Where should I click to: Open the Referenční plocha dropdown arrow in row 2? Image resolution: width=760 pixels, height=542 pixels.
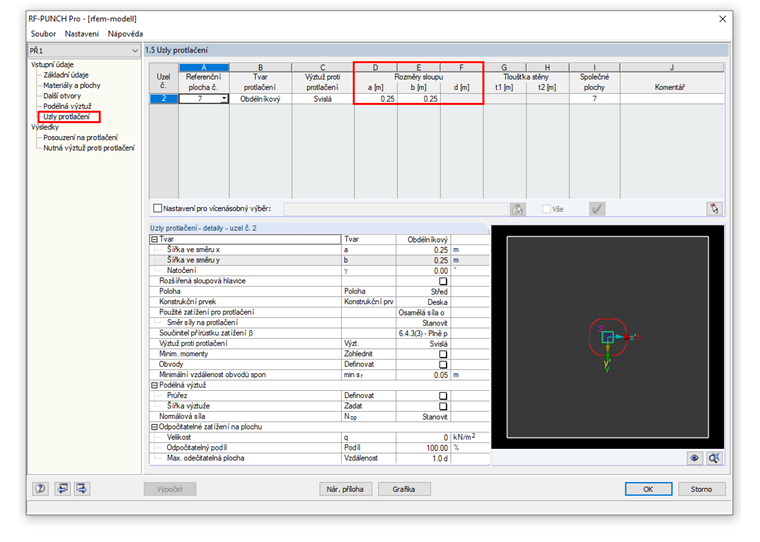click(x=224, y=99)
